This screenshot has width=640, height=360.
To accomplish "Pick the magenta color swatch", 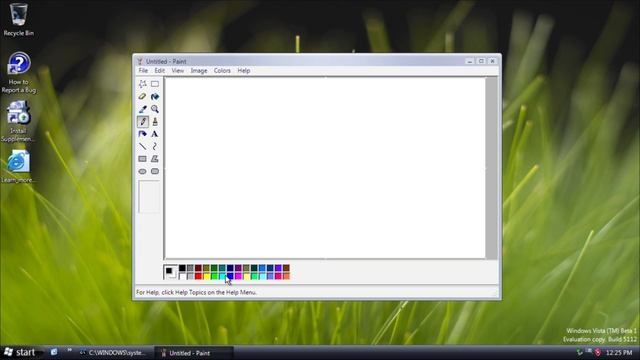I will click(238, 276).
